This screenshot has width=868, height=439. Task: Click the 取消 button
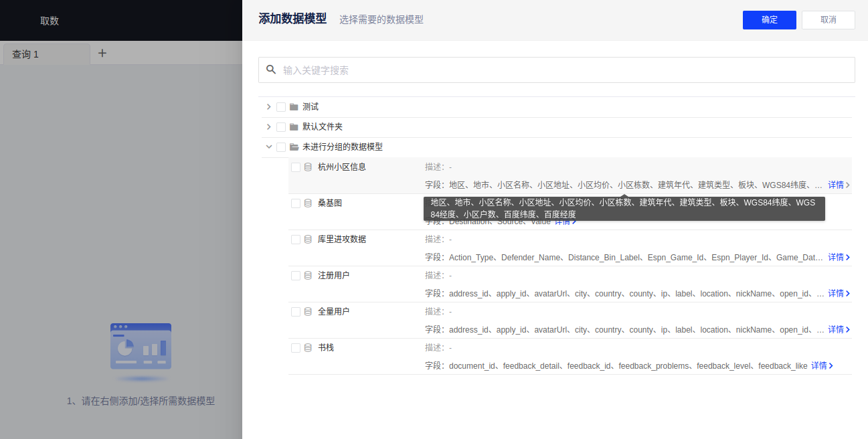pyautogui.click(x=828, y=20)
